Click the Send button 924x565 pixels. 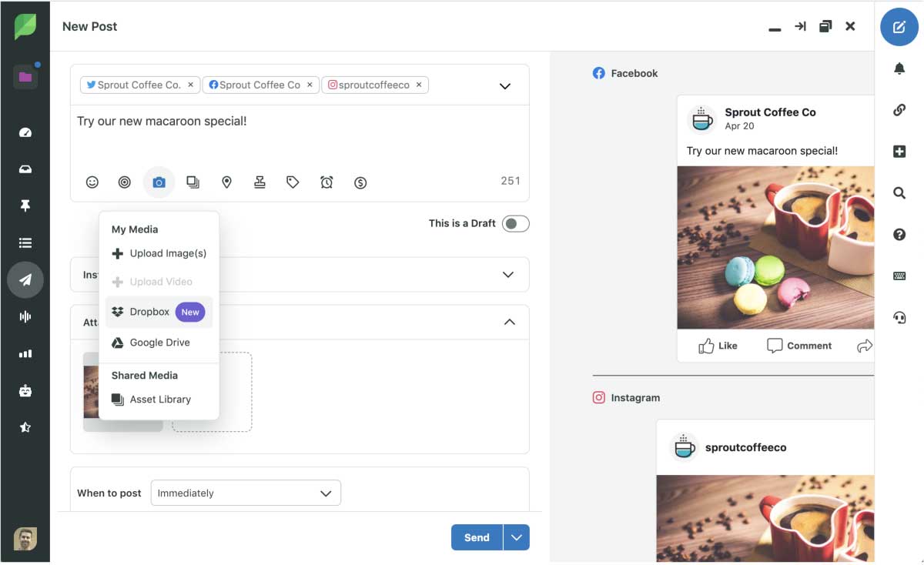[477, 537]
